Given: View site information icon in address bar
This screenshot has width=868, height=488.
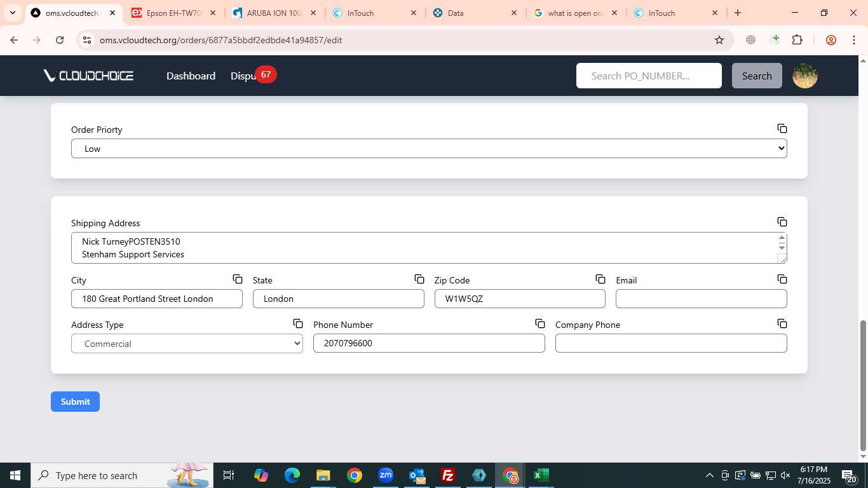Looking at the screenshot, I should [87, 40].
